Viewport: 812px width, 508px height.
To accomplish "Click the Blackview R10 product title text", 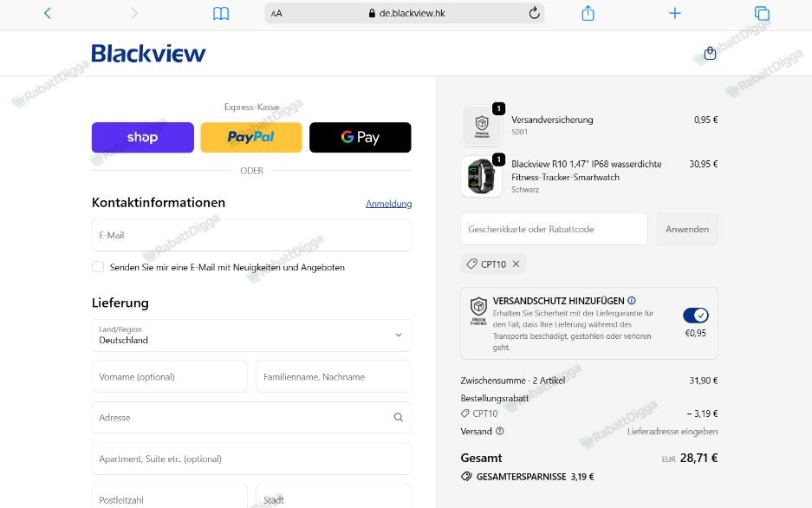I will [586, 171].
